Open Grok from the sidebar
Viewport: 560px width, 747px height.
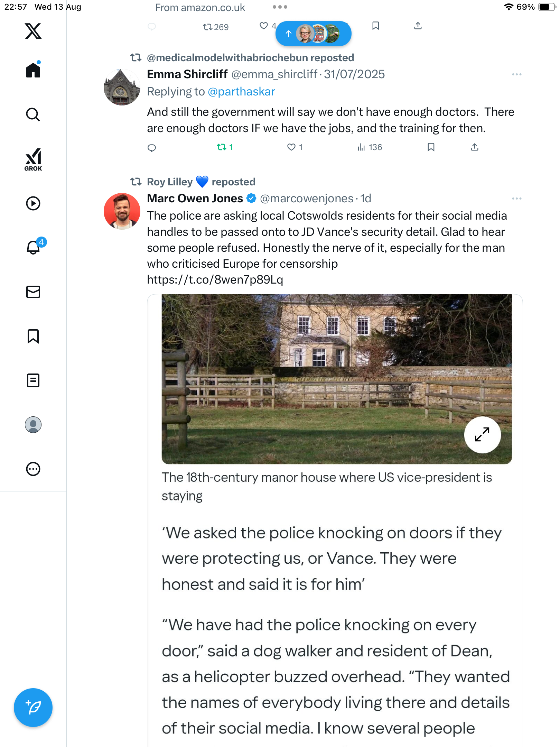(33, 160)
